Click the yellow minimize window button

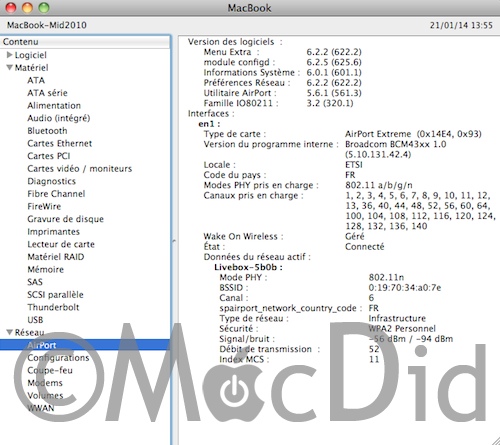coord(27,7)
